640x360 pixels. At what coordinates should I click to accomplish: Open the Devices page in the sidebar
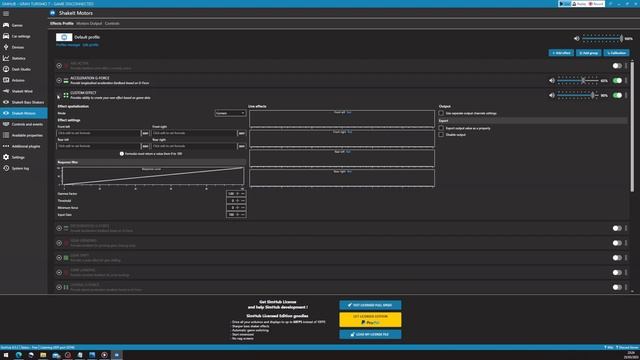[24, 47]
